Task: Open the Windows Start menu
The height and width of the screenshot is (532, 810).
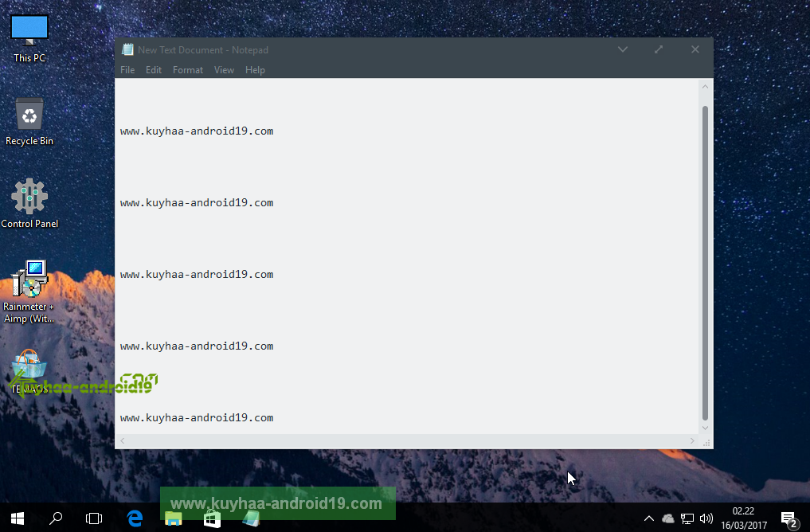Action: pyautogui.click(x=18, y=518)
